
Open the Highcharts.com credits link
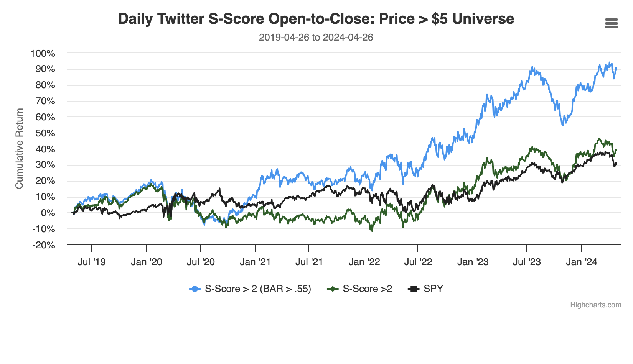595,305
